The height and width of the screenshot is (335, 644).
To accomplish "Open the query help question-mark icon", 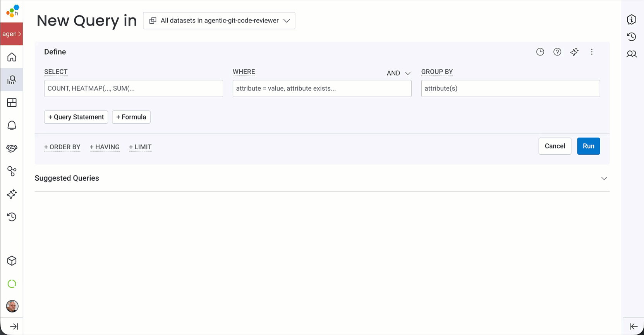I will pyautogui.click(x=557, y=52).
